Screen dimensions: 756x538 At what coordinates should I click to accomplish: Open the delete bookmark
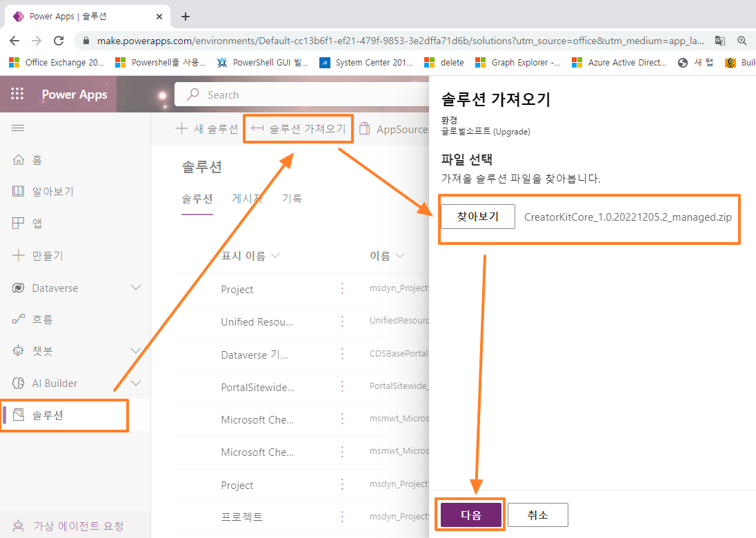[x=444, y=62]
